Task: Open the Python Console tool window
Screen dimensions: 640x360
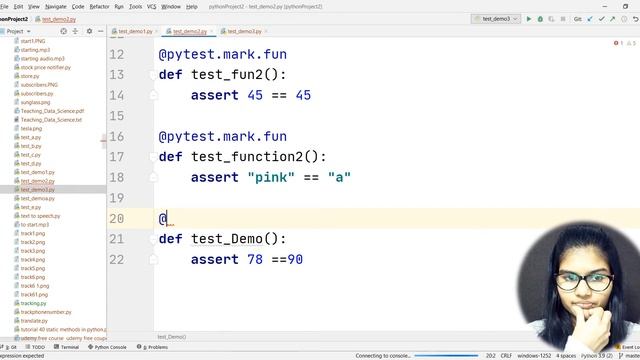Action: tap(107, 347)
